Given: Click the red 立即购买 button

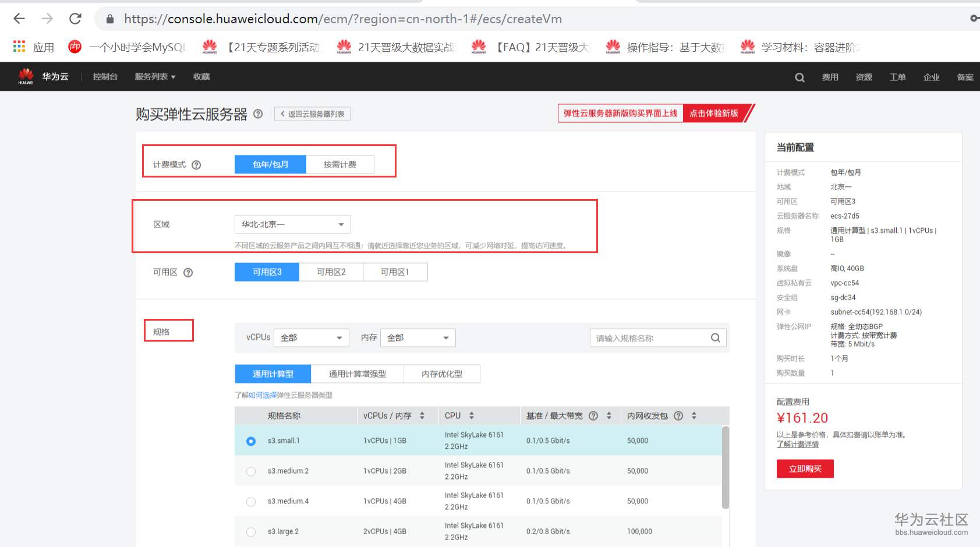Looking at the screenshot, I should click(805, 469).
